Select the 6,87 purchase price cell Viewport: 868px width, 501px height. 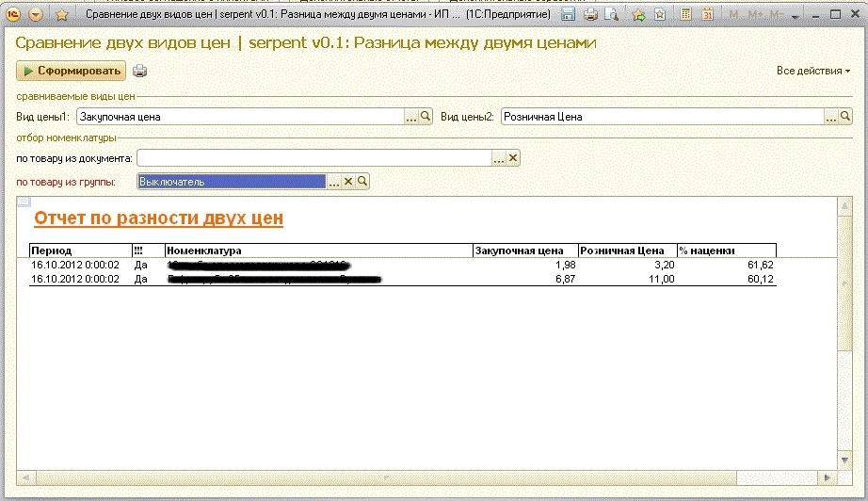pos(525,279)
